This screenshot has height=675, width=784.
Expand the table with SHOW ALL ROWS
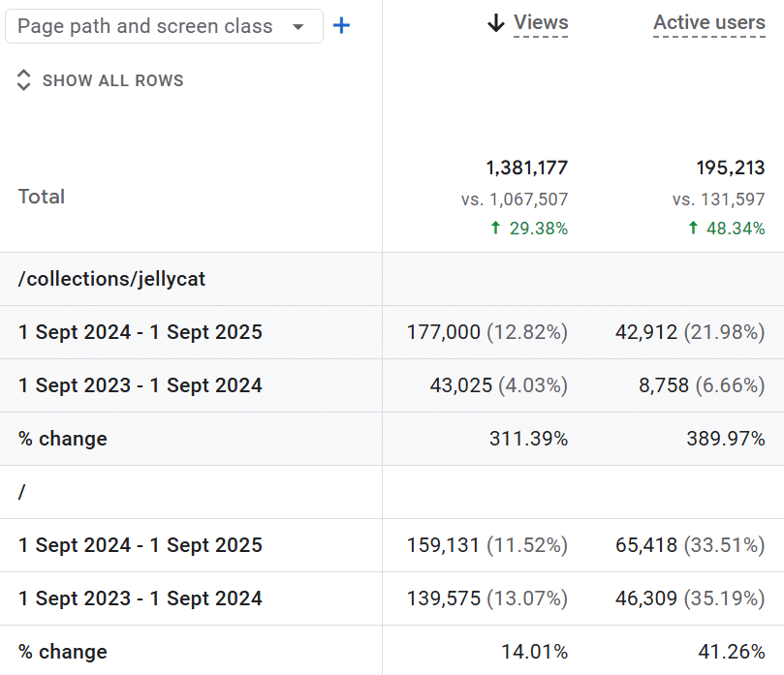112,80
